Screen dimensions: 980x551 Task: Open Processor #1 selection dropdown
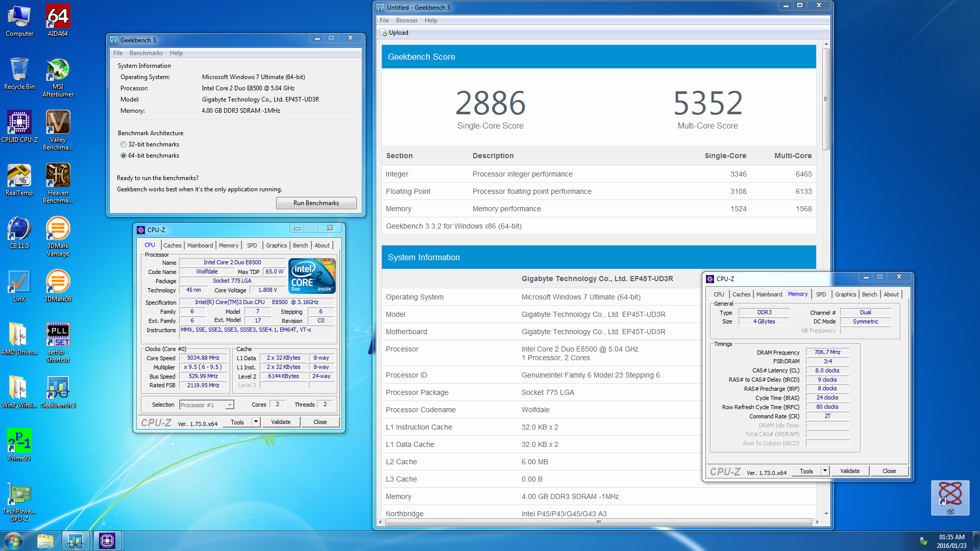[207, 405]
